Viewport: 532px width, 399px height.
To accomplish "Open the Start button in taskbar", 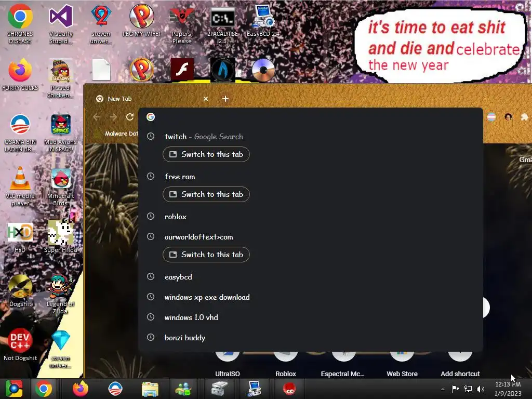I will (x=14, y=389).
